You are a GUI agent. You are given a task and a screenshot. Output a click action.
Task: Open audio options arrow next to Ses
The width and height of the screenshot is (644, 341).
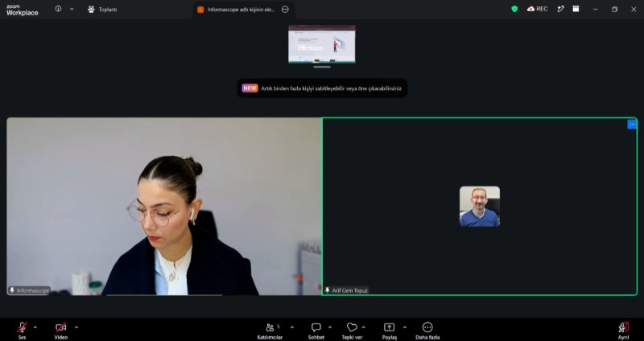(35, 327)
